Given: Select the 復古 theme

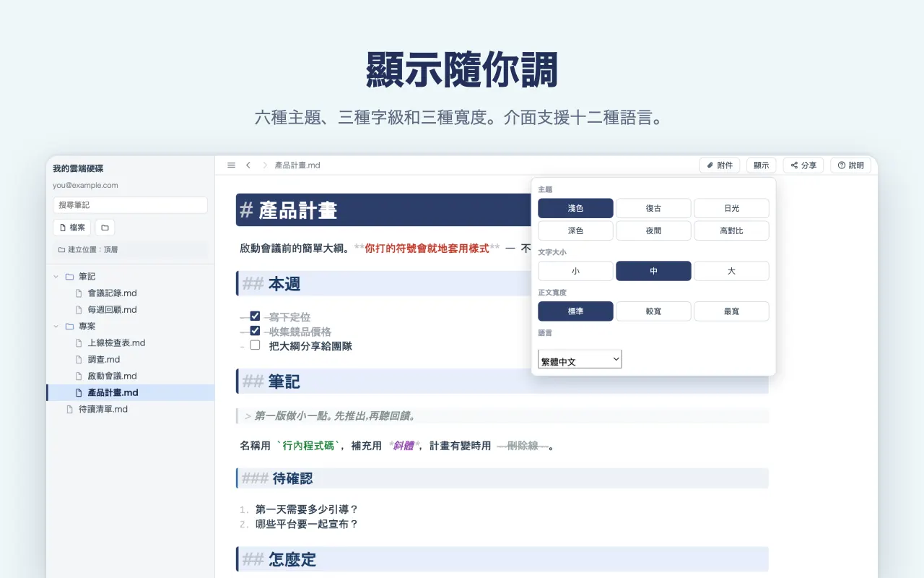Looking at the screenshot, I should coord(653,208).
